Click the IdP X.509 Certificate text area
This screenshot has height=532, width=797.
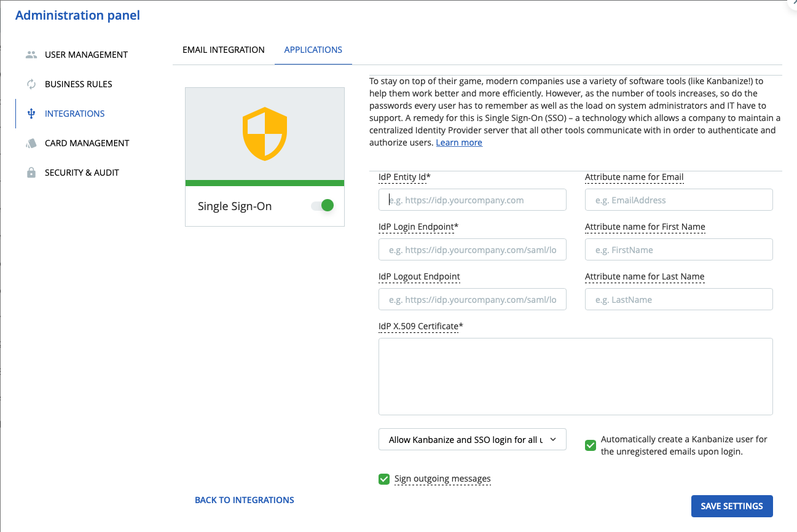(x=575, y=376)
